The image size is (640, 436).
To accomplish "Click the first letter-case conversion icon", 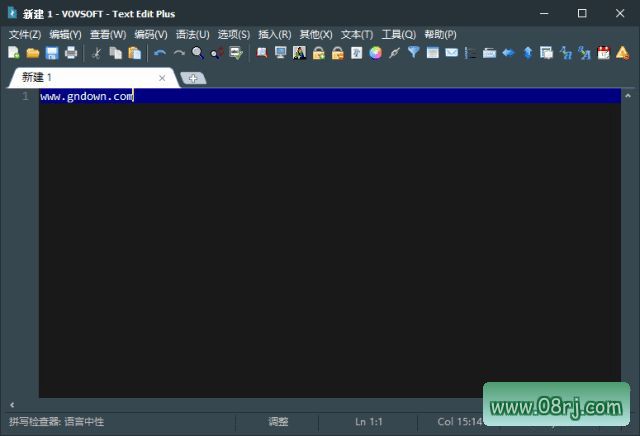I will point(566,53).
